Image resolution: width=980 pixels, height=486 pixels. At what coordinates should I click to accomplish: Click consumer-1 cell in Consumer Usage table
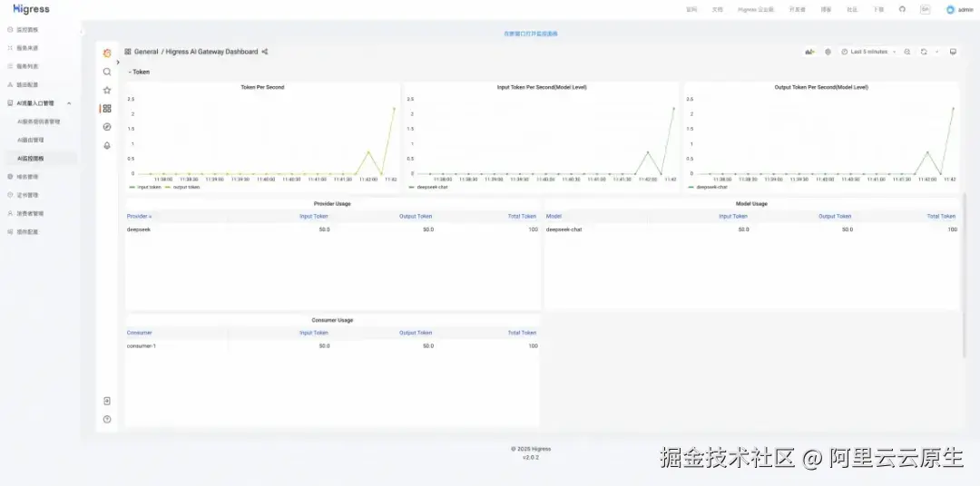click(142, 346)
